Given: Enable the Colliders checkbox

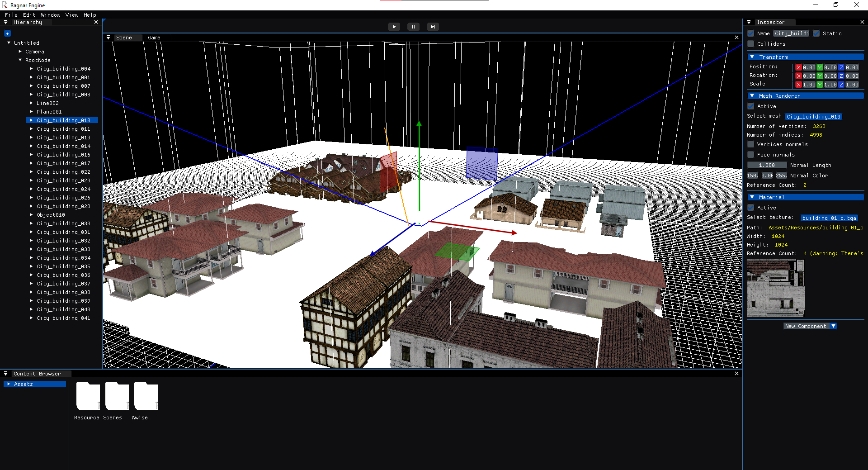Looking at the screenshot, I should coord(751,44).
